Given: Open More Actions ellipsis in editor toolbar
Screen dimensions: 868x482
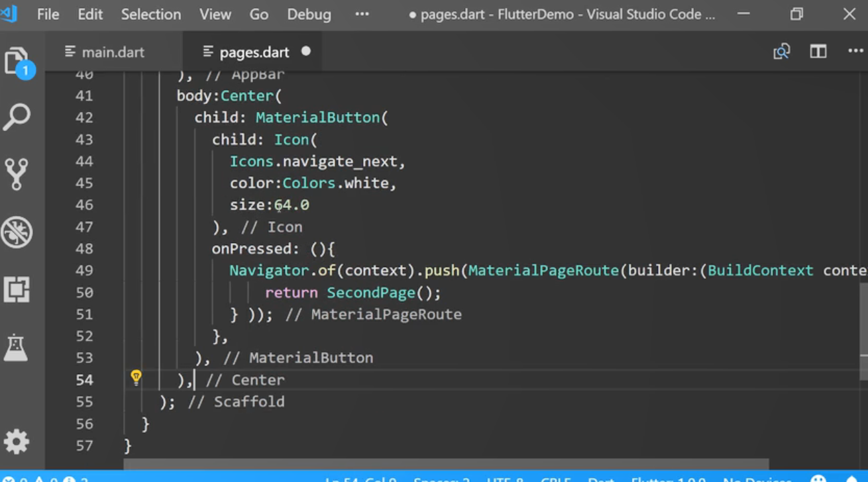Looking at the screenshot, I should coord(855,52).
